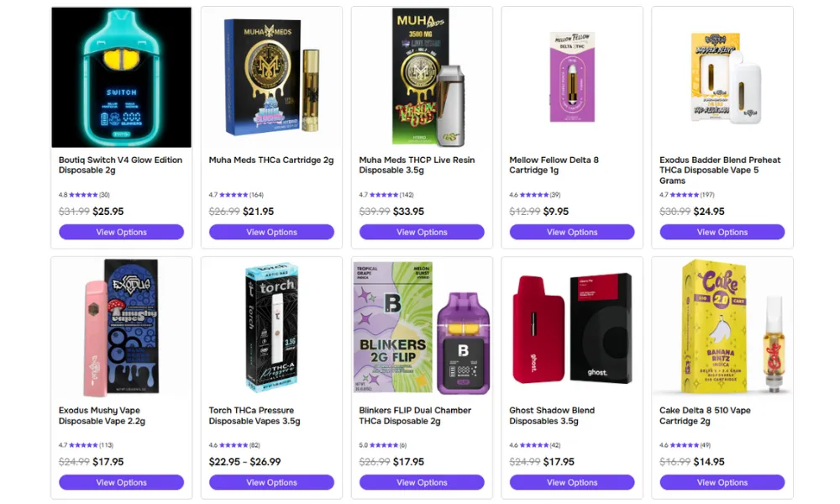Viewport: 840px width, 504px height.
Task: Click View Options for Ghost Shadow Blend
Action: [x=572, y=482]
